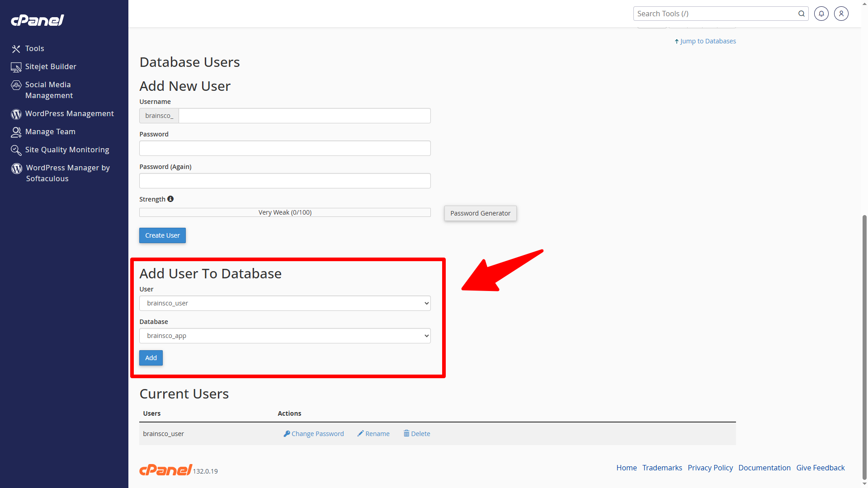
Task: Open the Database dropdown showing brainsco_app
Action: click(x=285, y=336)
